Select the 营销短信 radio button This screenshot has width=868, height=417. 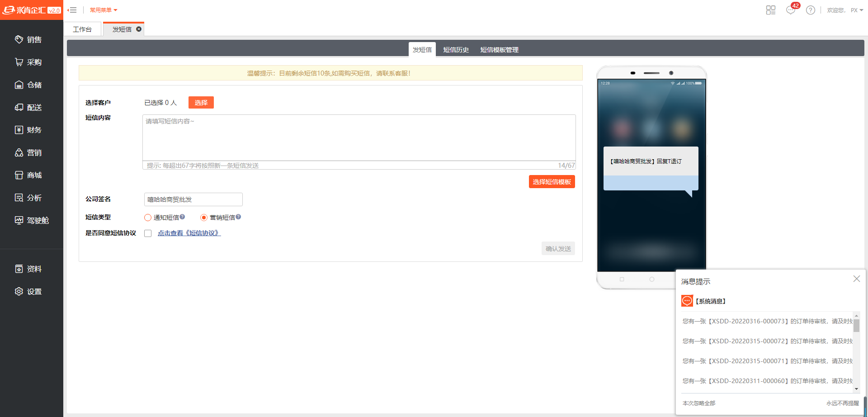pos(204,218)
